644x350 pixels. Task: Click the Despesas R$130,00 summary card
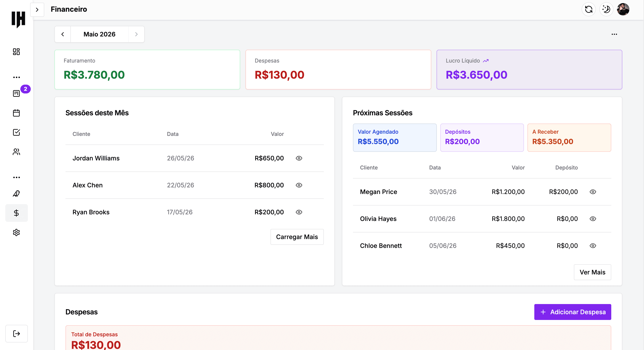click(338, 70)
